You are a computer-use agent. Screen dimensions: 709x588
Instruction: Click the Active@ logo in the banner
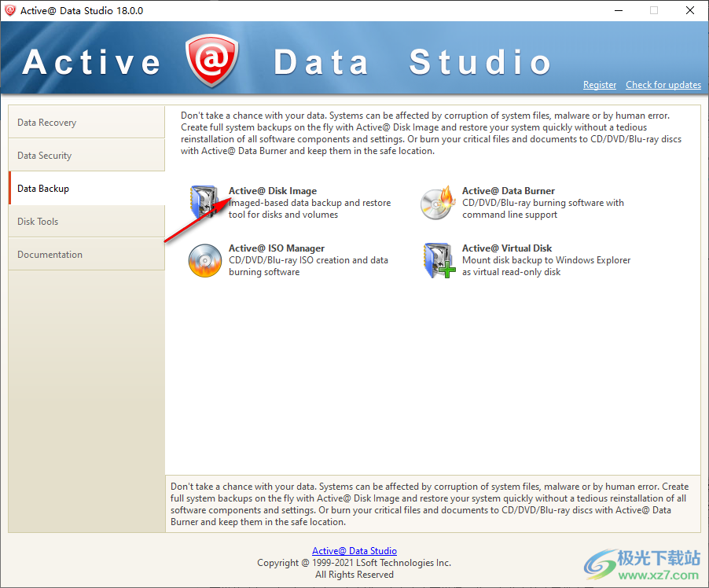tap(211, 58)
